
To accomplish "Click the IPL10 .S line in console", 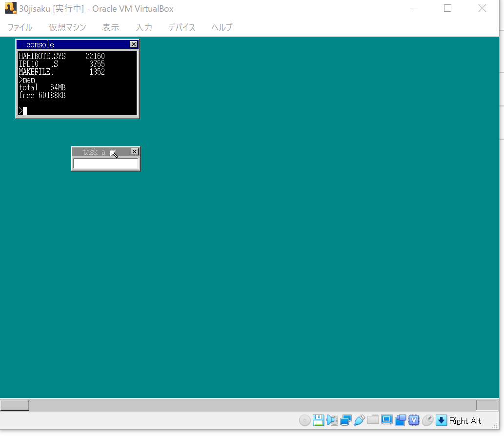I will coord(61,64).
